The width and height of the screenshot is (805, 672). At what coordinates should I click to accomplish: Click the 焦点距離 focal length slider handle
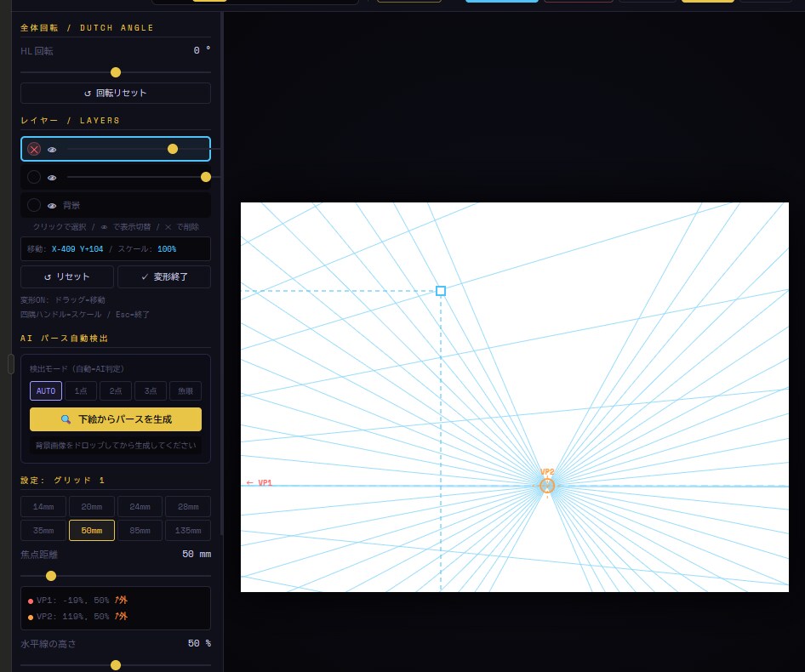[51, 576]
